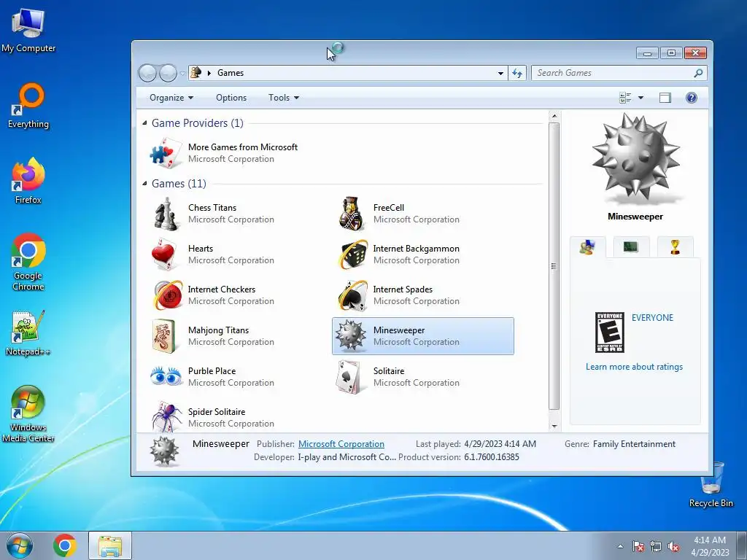Click the search magnifier icon
The image size is (747, 560).
click(698, 73)
